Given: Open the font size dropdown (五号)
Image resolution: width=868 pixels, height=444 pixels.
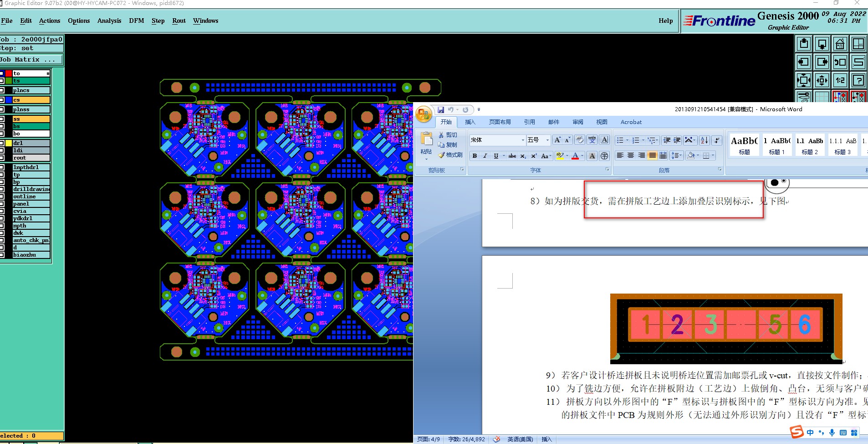Looking at the screenshot, I should 547,140.
